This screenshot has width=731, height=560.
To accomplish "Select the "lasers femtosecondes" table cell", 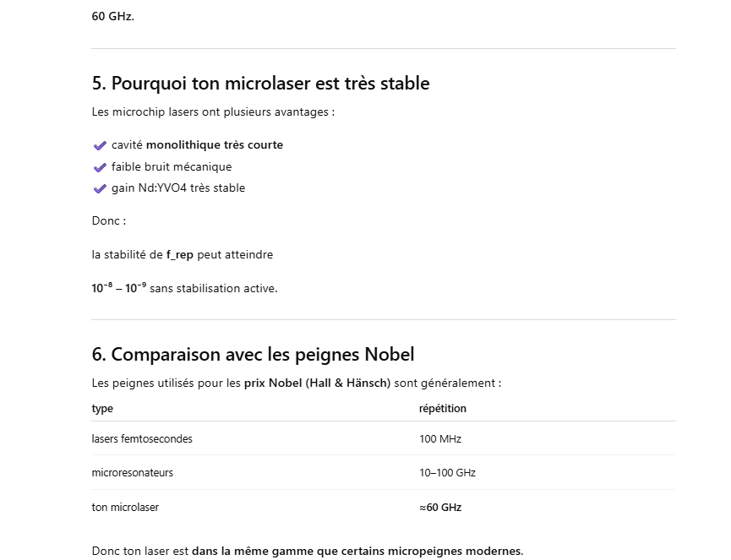I will [136, 439].
